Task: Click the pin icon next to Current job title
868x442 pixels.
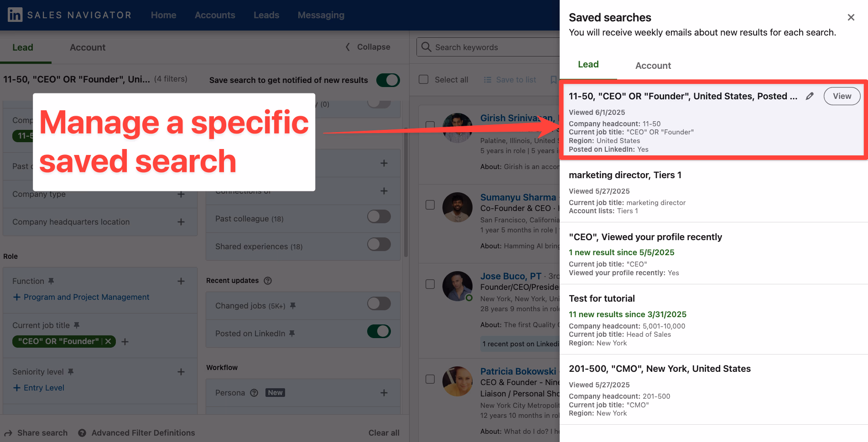Action: [x=77, y=325]
